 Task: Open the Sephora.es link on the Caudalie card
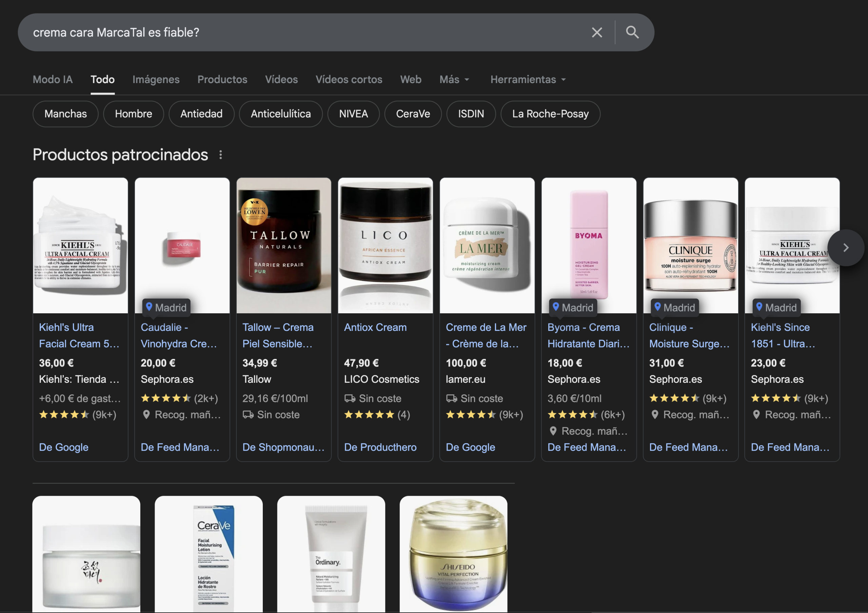(x=167, y=379)
